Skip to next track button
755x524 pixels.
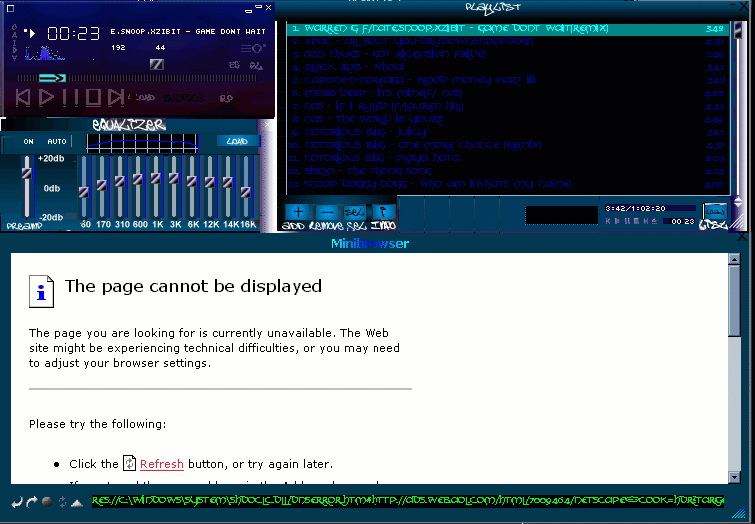pyautogui.click(x=116, y=97)
